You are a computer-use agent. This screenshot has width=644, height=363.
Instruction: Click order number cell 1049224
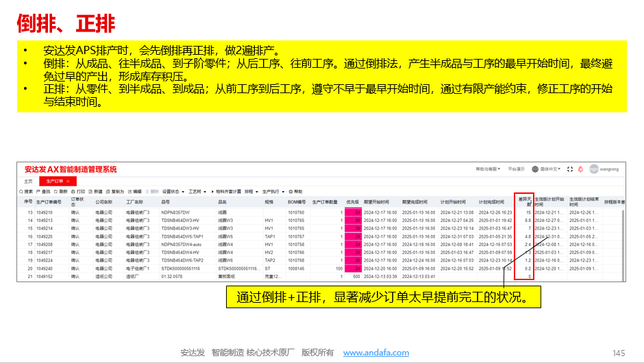[45, 260]
